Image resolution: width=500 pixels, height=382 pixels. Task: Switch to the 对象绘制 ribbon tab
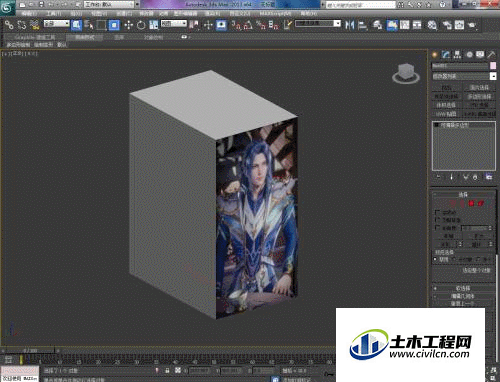click(153, 37)
